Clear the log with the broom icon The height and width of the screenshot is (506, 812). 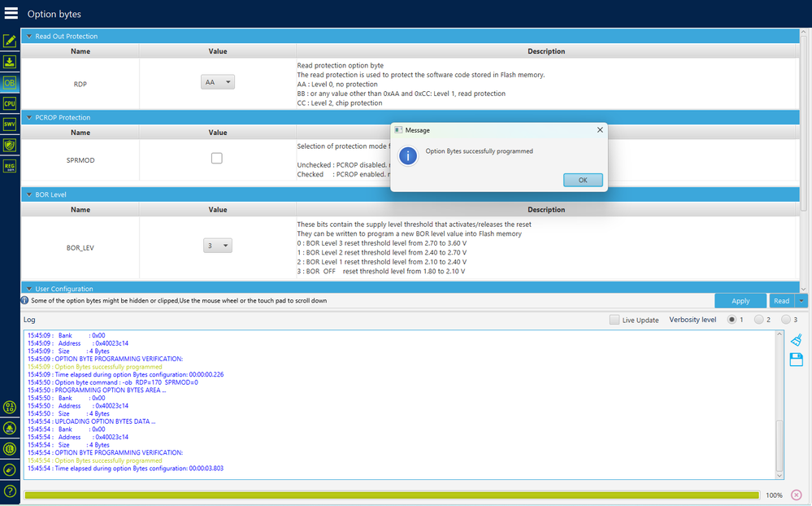[797, 339]
